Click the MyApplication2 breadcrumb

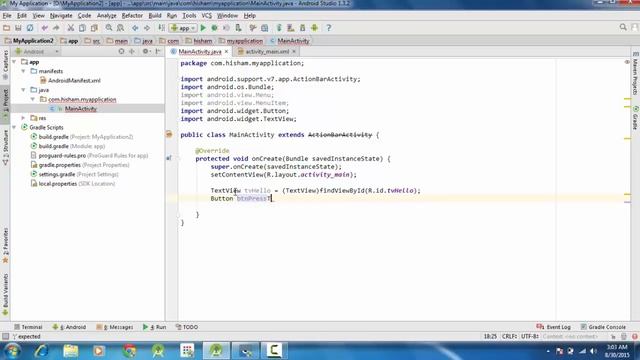[x=29, y=41]
